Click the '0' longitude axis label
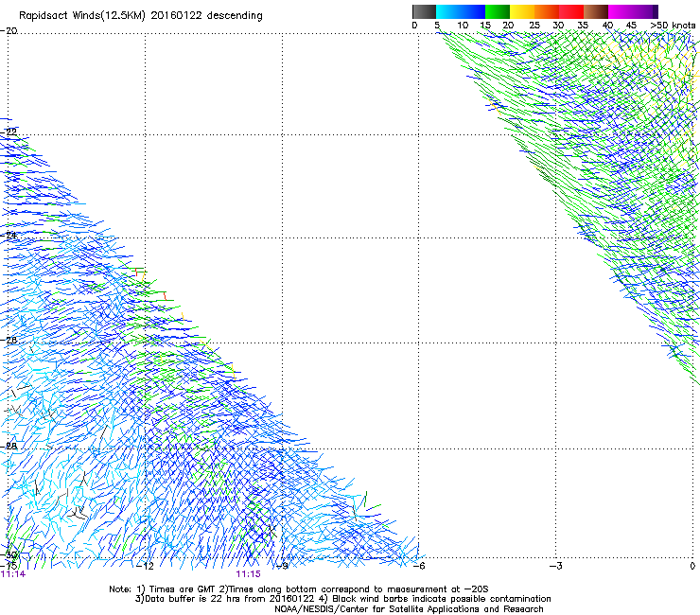Viewport: 700px width, 615px height. pos(692,566)
